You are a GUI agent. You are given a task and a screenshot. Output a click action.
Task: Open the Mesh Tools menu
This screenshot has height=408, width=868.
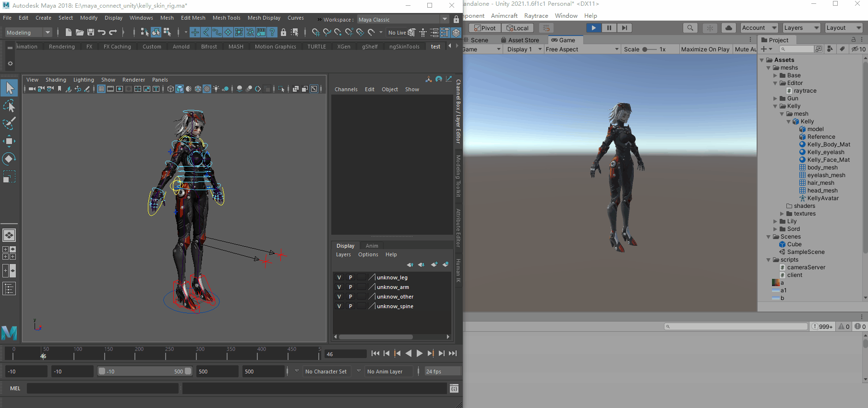[x=226, y=18]
